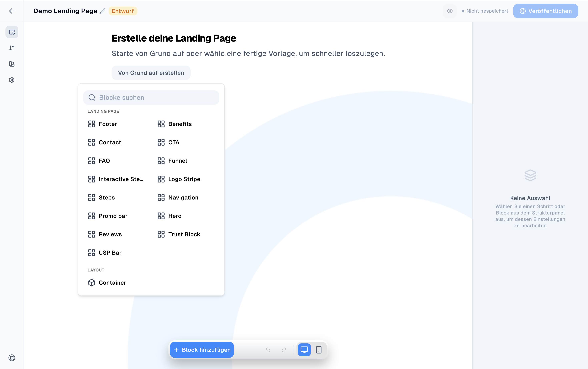Viewport: 588px width, 369px height.
Task: Select the Contact block icon
Action: (92, 142)
